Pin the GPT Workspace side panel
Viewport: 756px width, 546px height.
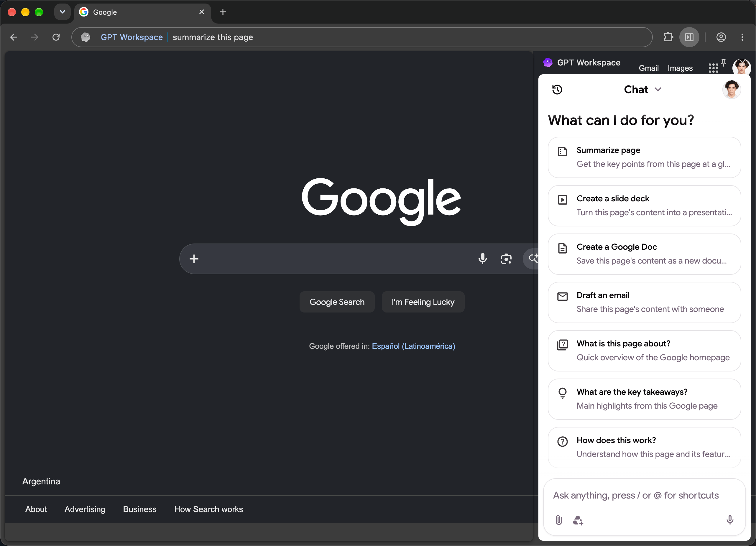(x=723, y=62)
